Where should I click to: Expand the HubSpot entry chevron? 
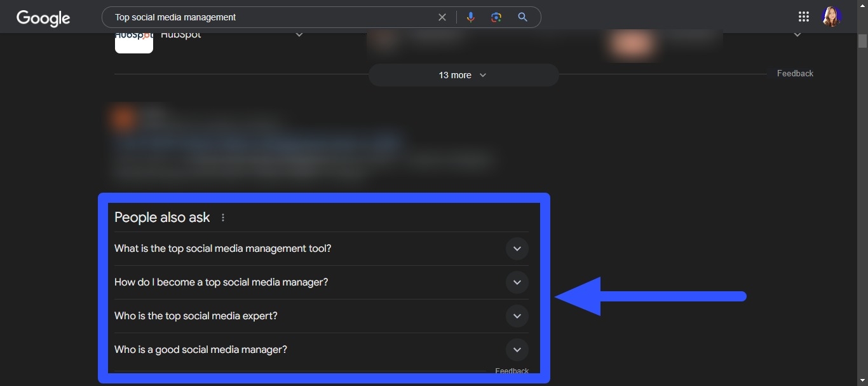coord(299,35)
